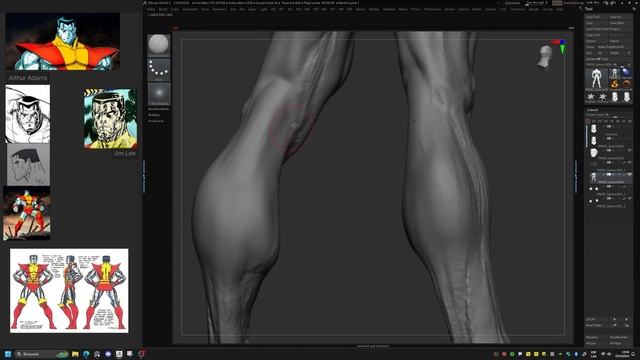Select the blue sphere tool thumbnail
Image resolution: width=640 pixels, height=360 pixels.
click(x=626, y=73)
